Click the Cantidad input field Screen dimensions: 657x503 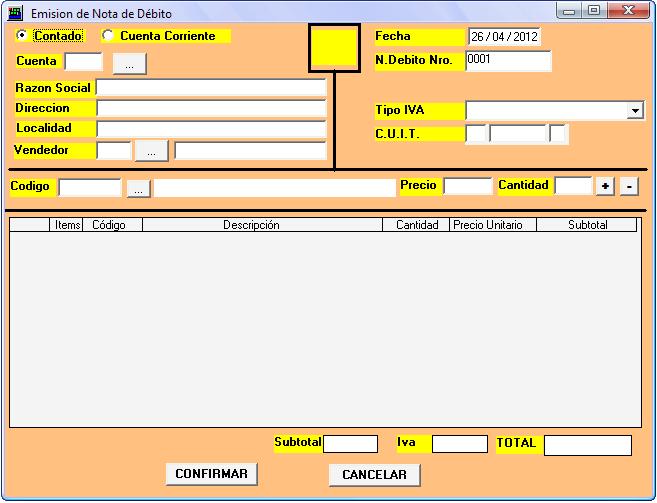click(x=573, y=186)
